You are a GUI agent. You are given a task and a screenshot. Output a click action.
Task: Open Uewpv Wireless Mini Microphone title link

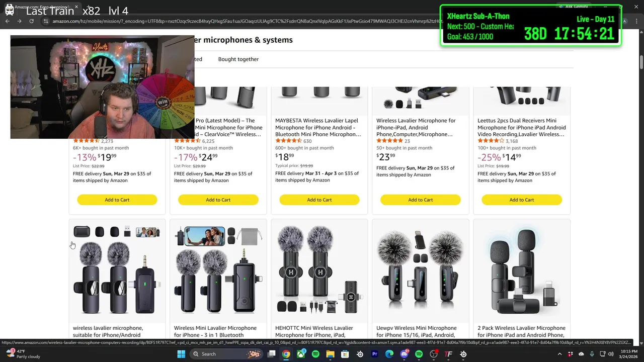pos(416,331)
